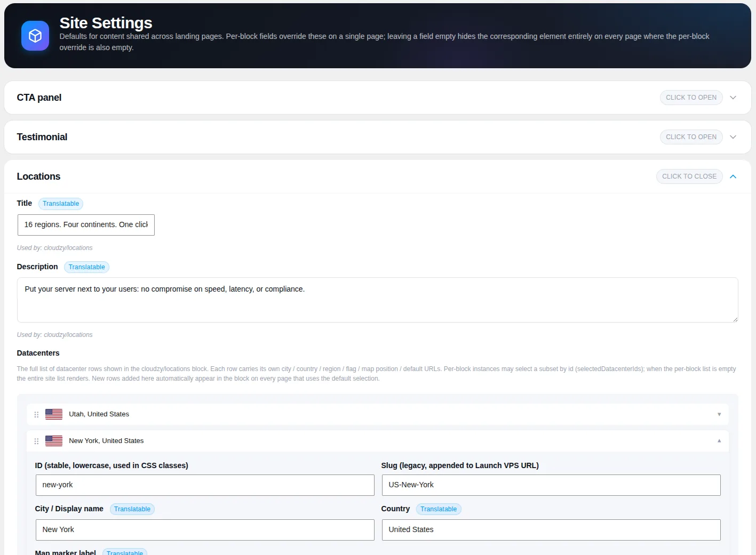Viewport: 756px width, 555px height.
Task: Click the ID field containing new-york
Action: [205, 485]
